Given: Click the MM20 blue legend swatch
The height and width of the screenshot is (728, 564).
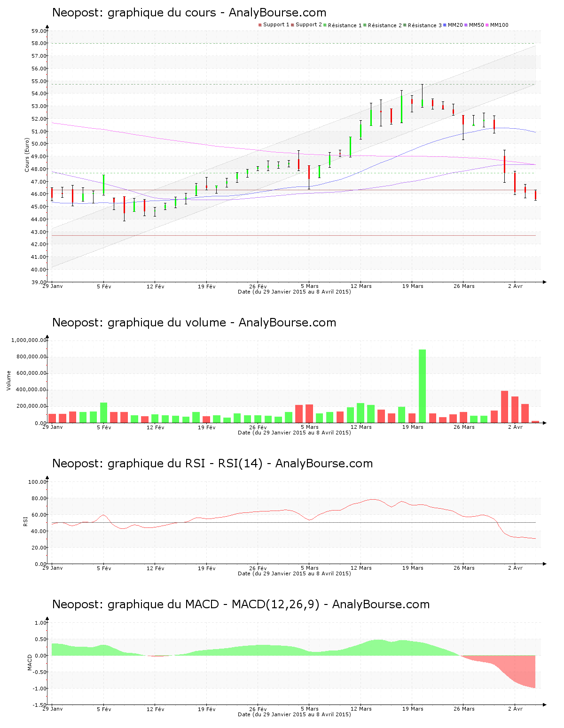Looking at the screenshot, I should tap(445, 25).
